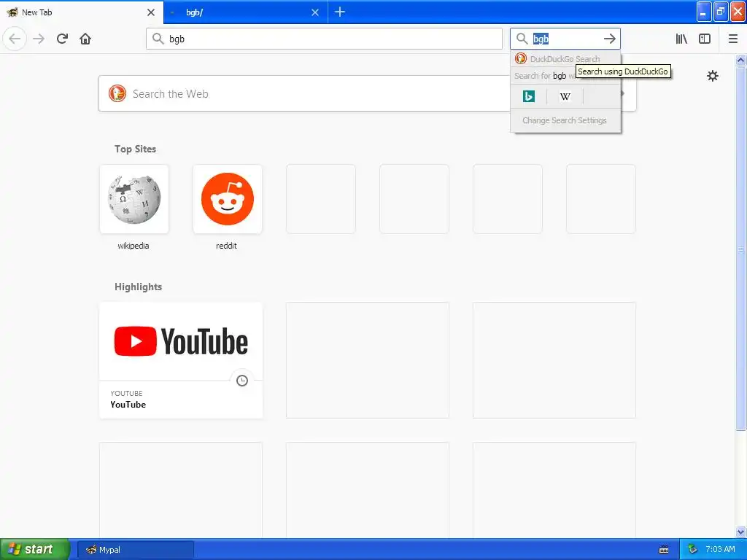This screenshot has width=747, height=560.
Task: Search with the Wikipedia engine icon
Action: pyautogui.click(x=565, y=96)
